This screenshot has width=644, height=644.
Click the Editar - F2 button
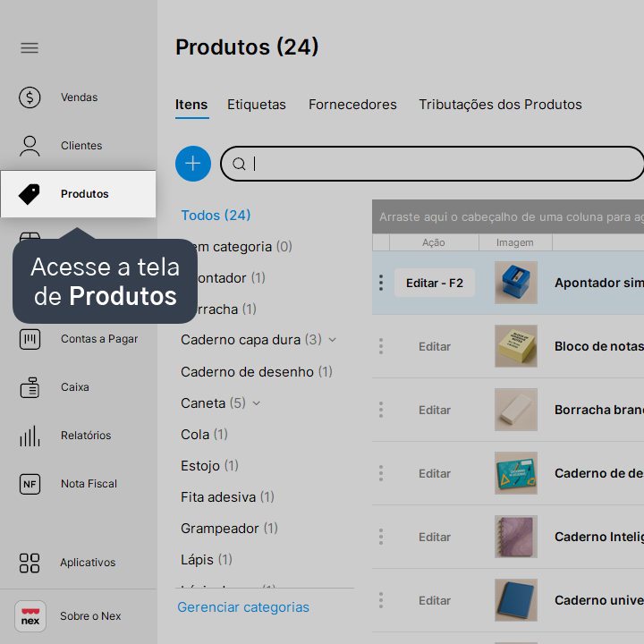(x=435, y=283)
